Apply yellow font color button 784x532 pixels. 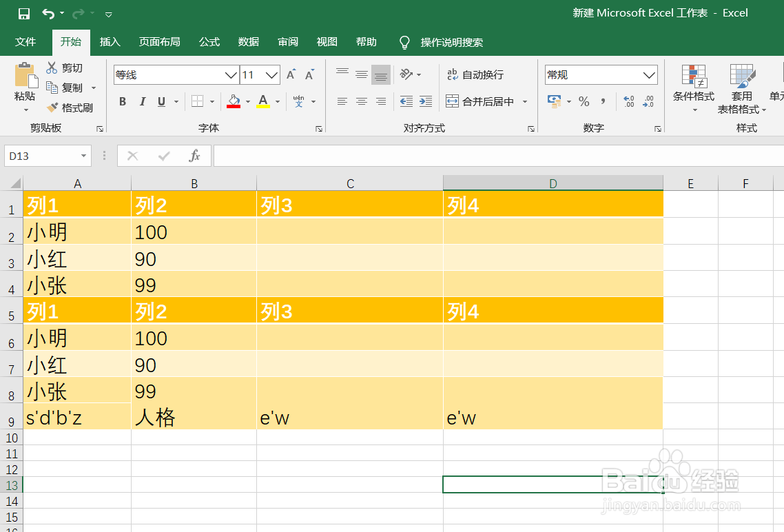click(263, 101)
